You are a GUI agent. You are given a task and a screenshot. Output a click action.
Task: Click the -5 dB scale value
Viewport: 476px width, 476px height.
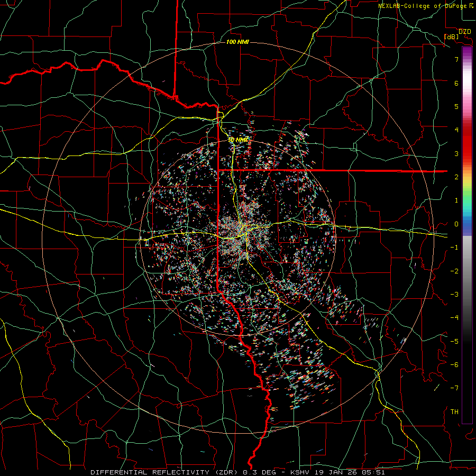[454, 342]
